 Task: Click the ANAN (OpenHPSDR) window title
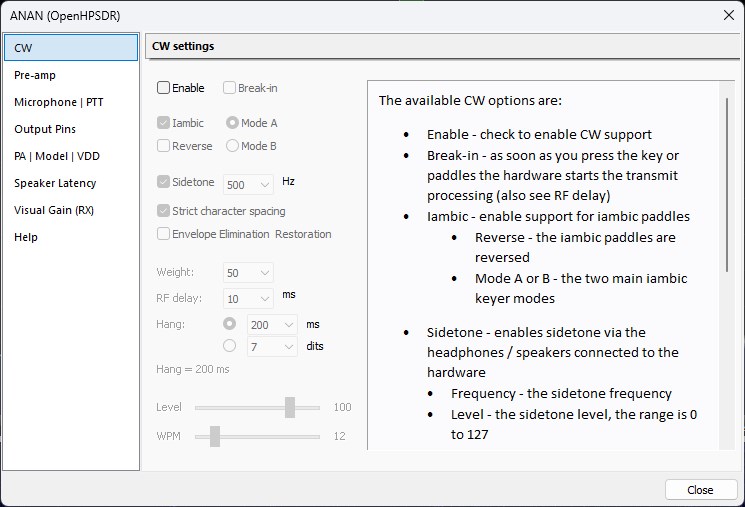(x=65, y=16)
